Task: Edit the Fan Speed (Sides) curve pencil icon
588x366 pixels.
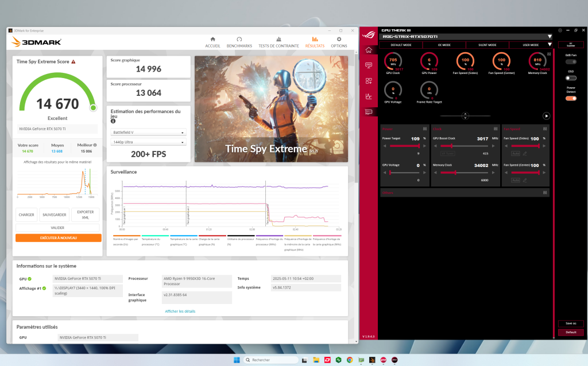Action: point(525,154)
